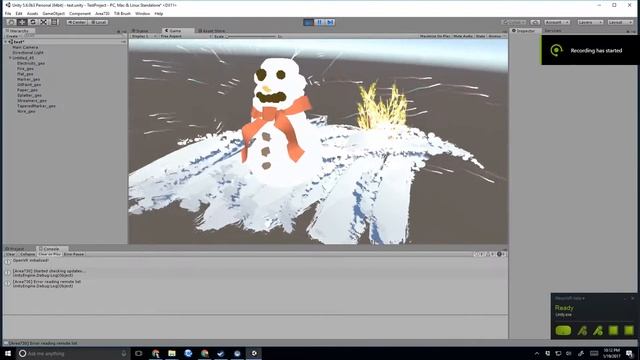This screenshot has height=360, width=640.
Task: Open the Edit menu
Action: click(19, 13)
